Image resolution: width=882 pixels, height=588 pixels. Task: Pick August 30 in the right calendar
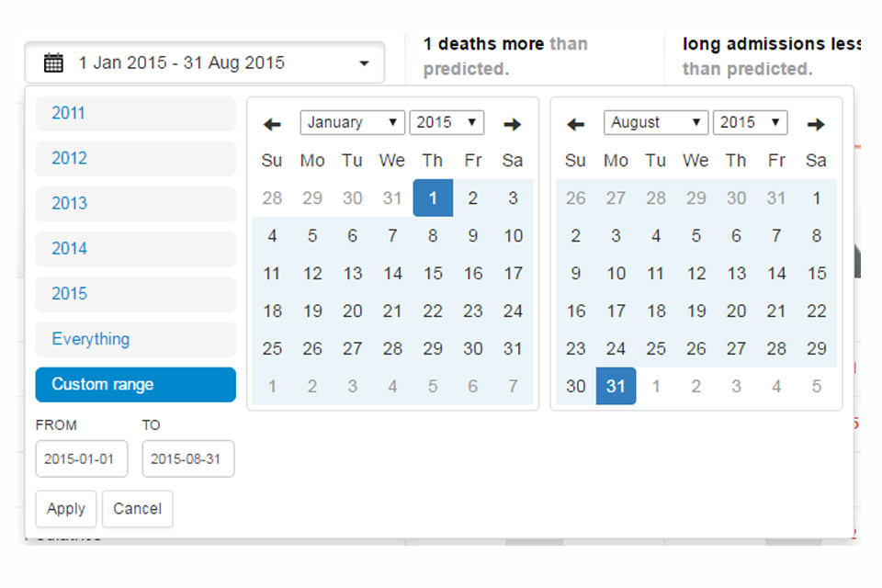pos(576,387)
